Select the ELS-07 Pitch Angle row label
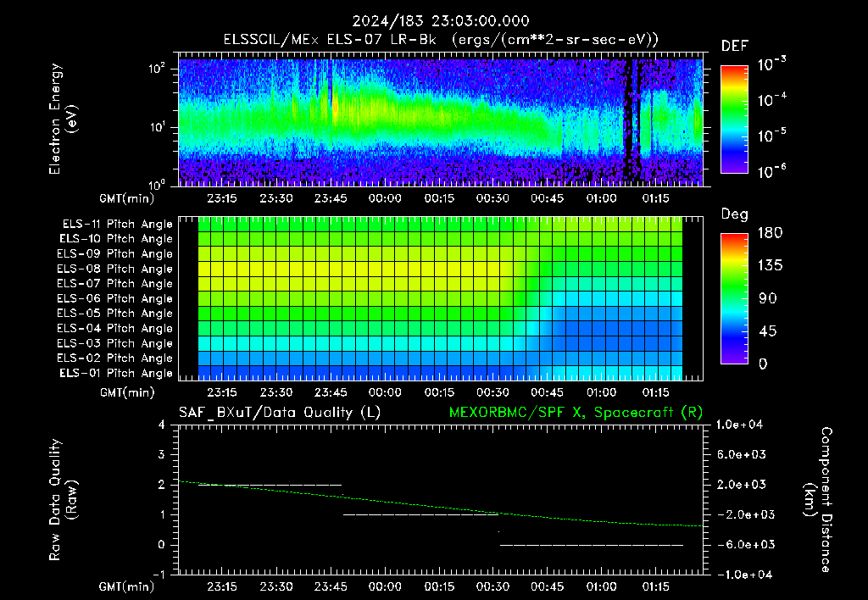The height and width of the screenshot is (600, 868). click(x=114, y=283)
